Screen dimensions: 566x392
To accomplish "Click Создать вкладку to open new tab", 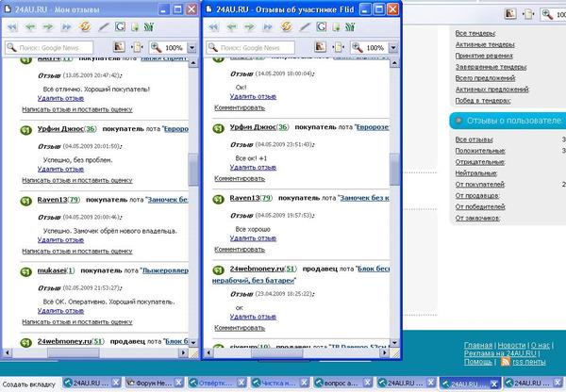I will (x=29, y=384).
